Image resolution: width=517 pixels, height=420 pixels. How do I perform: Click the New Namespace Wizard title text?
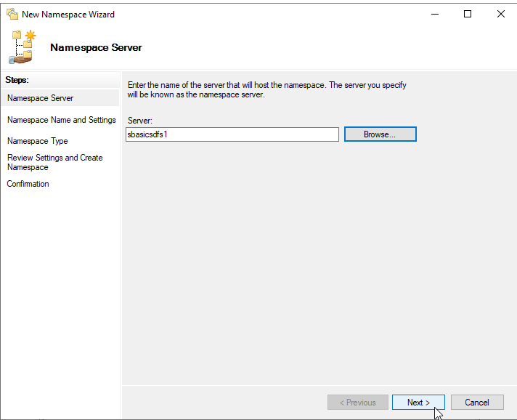[68, 15]
